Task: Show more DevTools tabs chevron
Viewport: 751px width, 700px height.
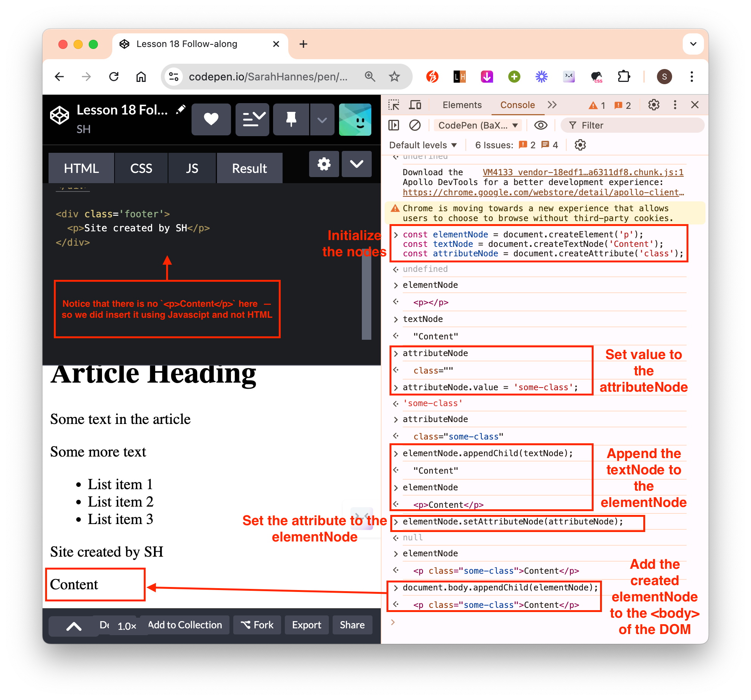Action: point(552,105)
